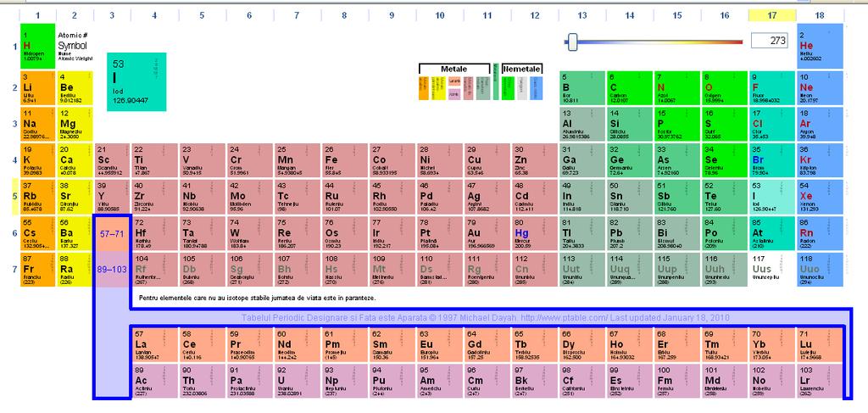868x413 pixels.
Task: Click the Ac (89) element cell
Action: (x=154, y=380)
